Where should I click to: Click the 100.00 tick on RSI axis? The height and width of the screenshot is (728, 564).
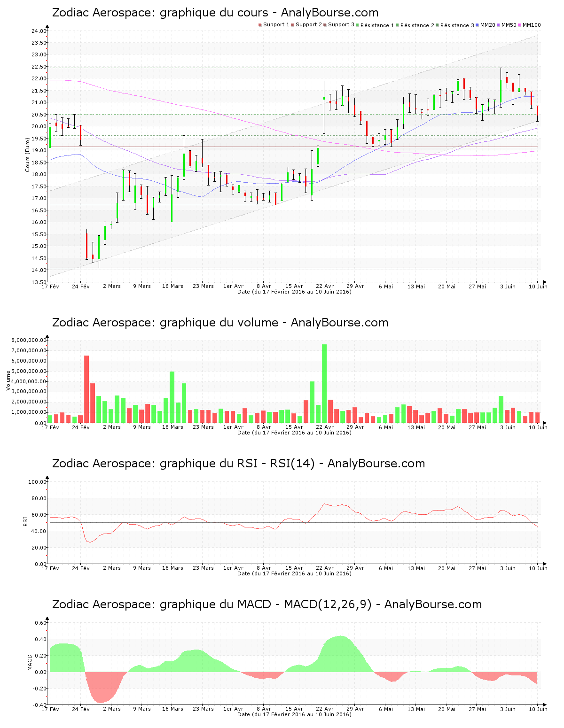[x=38, y=482]
